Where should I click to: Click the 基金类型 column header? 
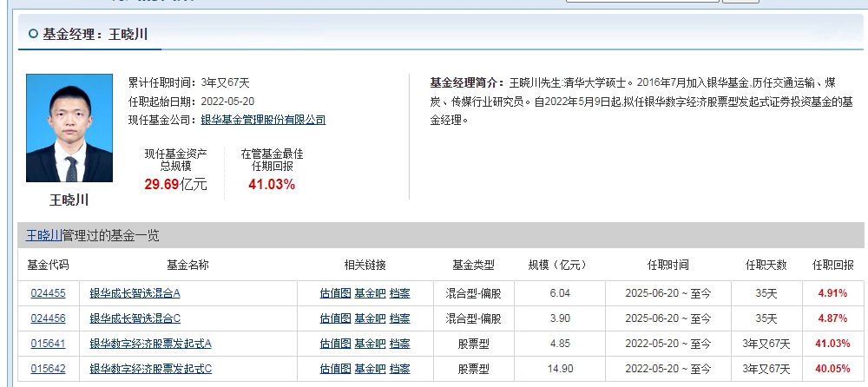tap(473, 266)
